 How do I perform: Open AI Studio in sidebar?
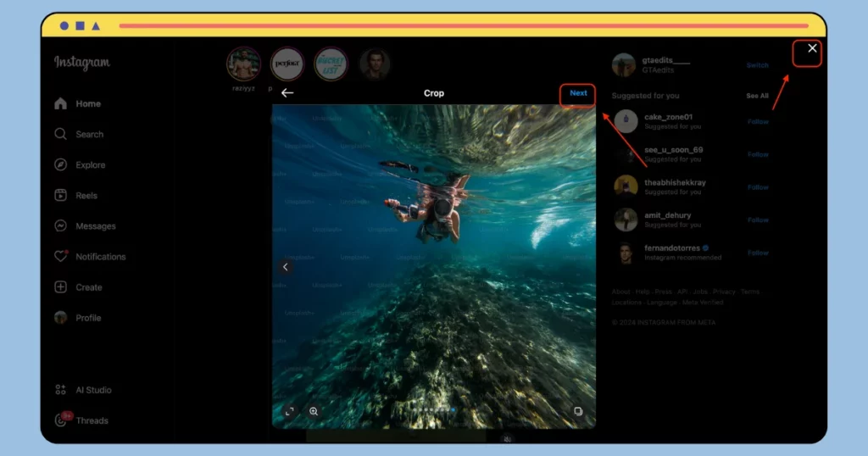[x=83, y=390]
